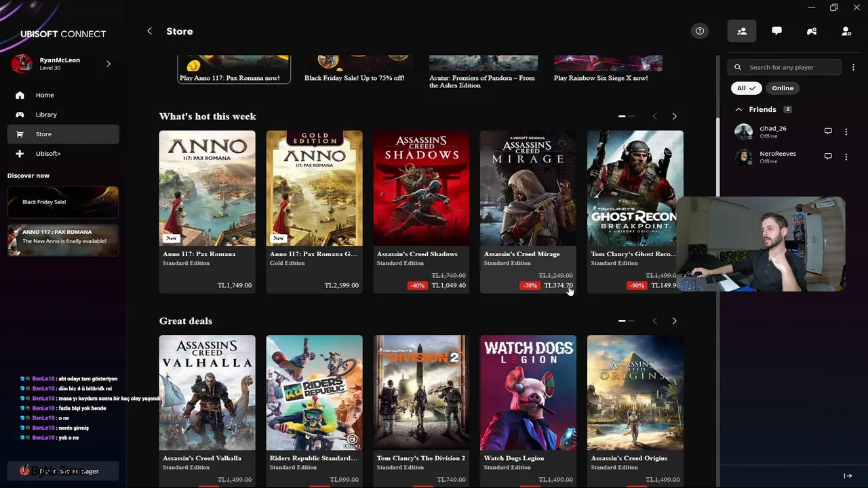Open Riders Republic Standard Edition card
Viewport: 868px width, 488px height.
(315, 411)
